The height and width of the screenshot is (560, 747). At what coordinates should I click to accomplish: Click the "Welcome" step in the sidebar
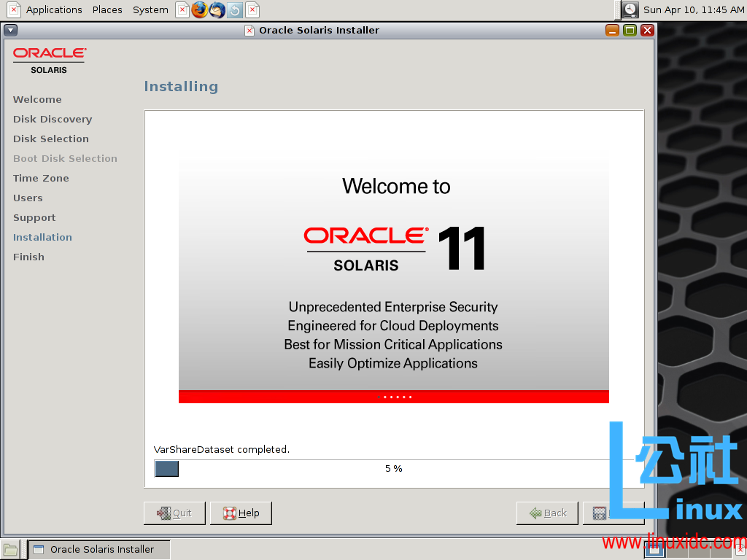coord(37,99)
